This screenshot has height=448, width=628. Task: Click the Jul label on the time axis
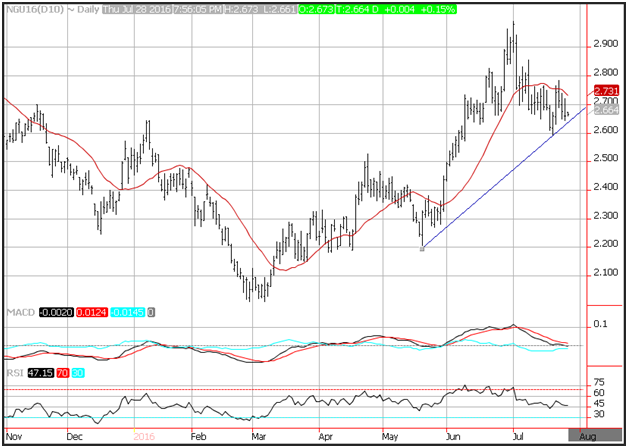(518, 437)
